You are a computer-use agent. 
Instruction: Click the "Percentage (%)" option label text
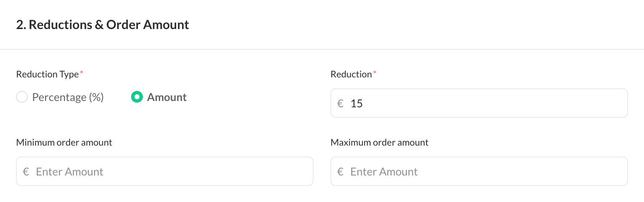(68, 97)
